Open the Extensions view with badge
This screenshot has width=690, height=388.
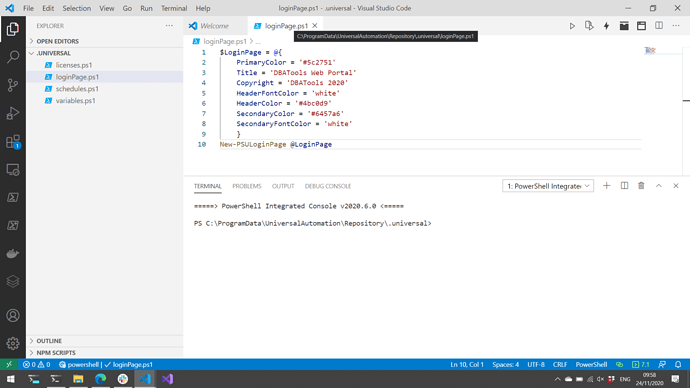pos(13,142)
